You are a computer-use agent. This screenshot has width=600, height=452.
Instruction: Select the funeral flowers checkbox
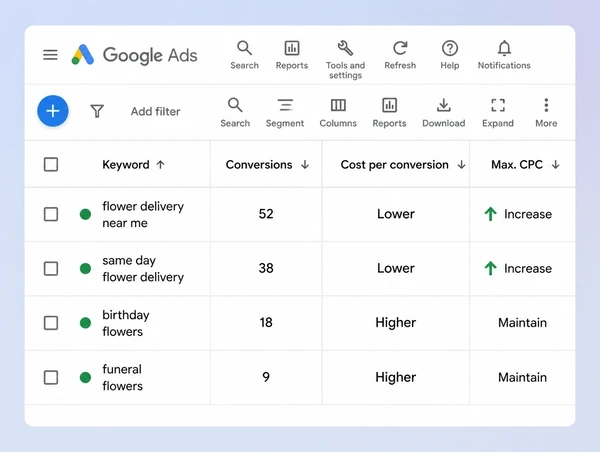click(x=51, y=377)
